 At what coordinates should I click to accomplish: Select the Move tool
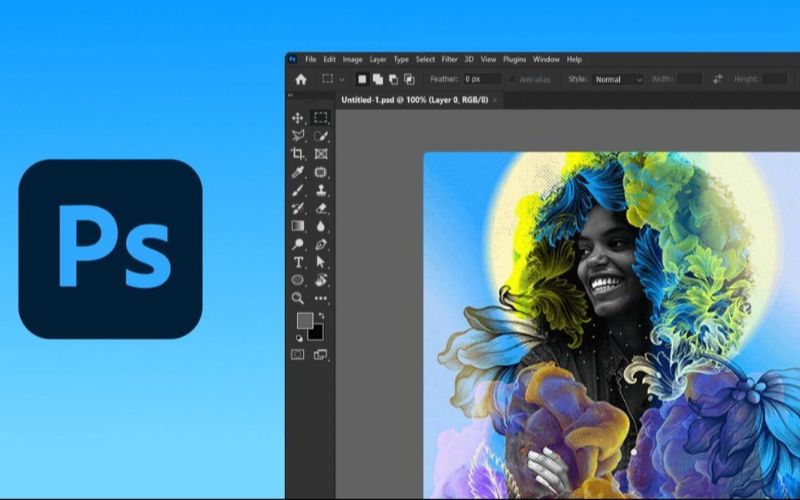[x=298, y=118]
